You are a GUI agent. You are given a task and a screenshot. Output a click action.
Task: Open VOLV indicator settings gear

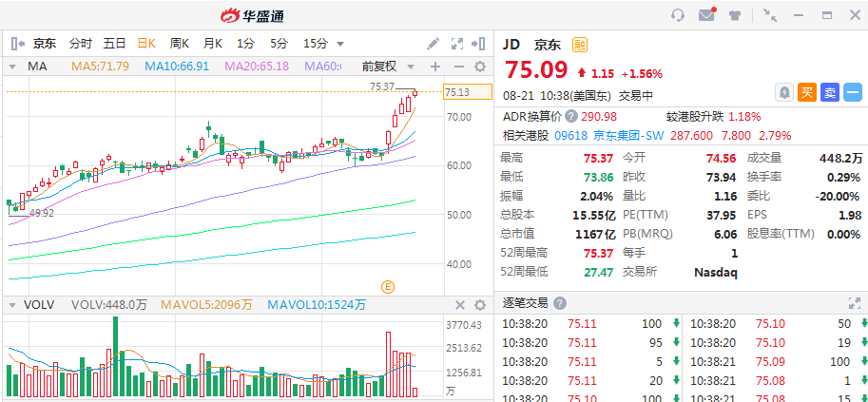coord(480,305)
